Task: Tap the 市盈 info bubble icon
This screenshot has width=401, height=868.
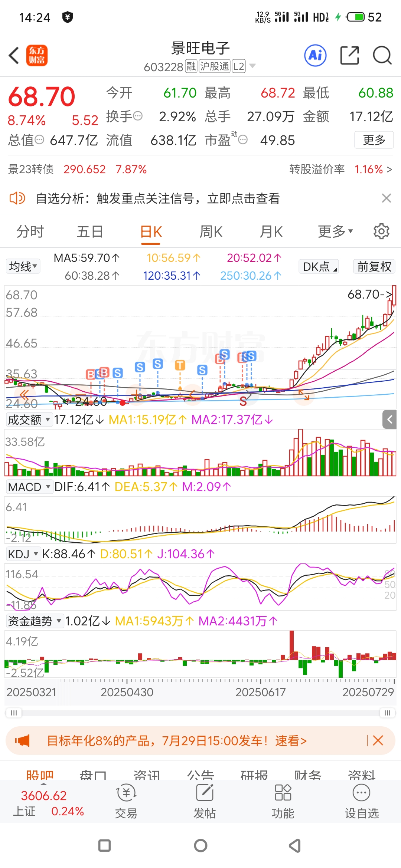Action: [x=243, y=140]
